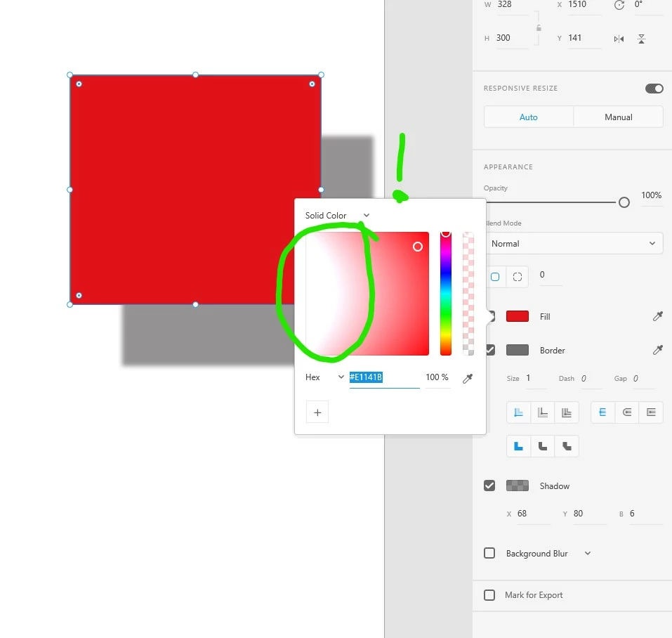Click the saturation color field
The image size is (672, 638).
367,294
